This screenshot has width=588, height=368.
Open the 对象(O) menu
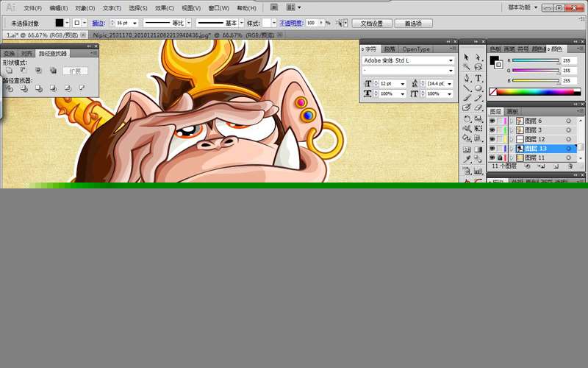(85, 8)
